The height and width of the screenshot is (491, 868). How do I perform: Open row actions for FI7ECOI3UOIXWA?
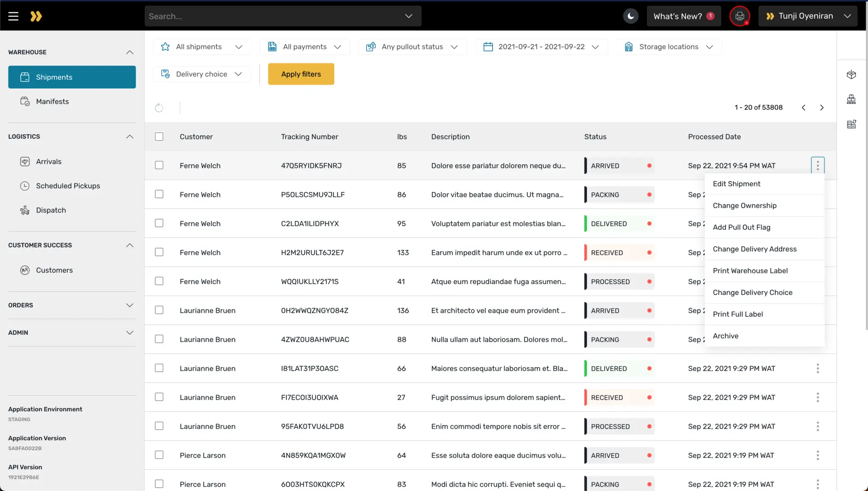(818, 397)
